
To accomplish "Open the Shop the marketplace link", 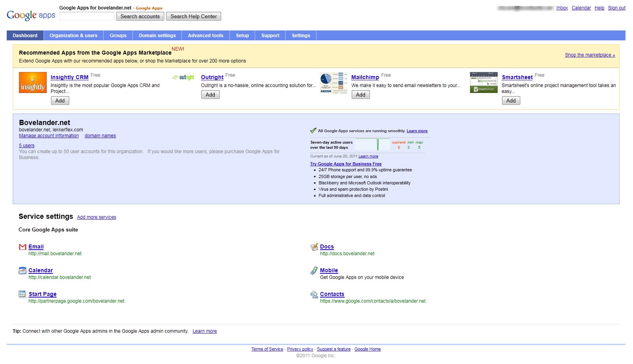I will pyautogui.click(x=590, y=55).
